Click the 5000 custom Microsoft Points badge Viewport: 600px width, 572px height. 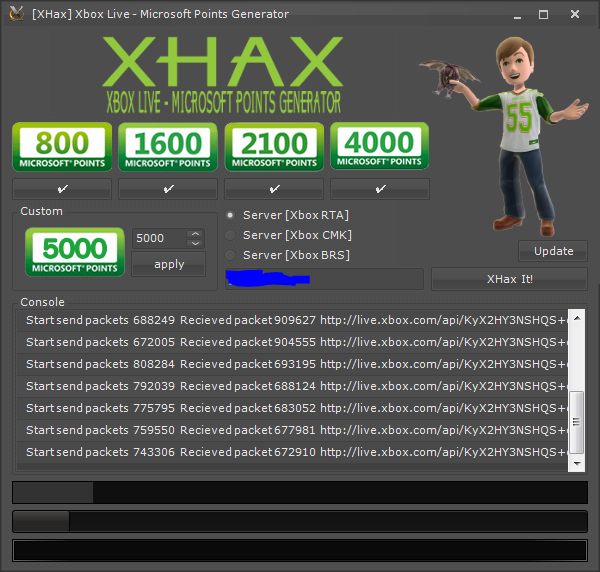click(x=75, y=252)
